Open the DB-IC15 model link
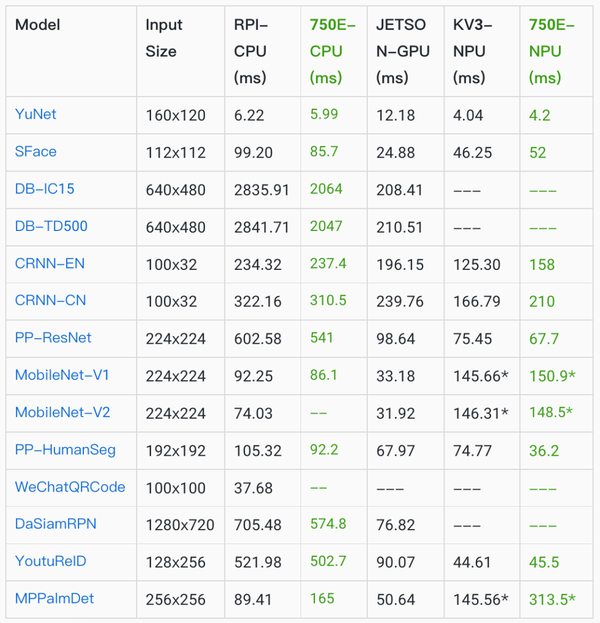The width and height of the screenshot is (600, 623). pyautogui.click(x=47, y=189)
